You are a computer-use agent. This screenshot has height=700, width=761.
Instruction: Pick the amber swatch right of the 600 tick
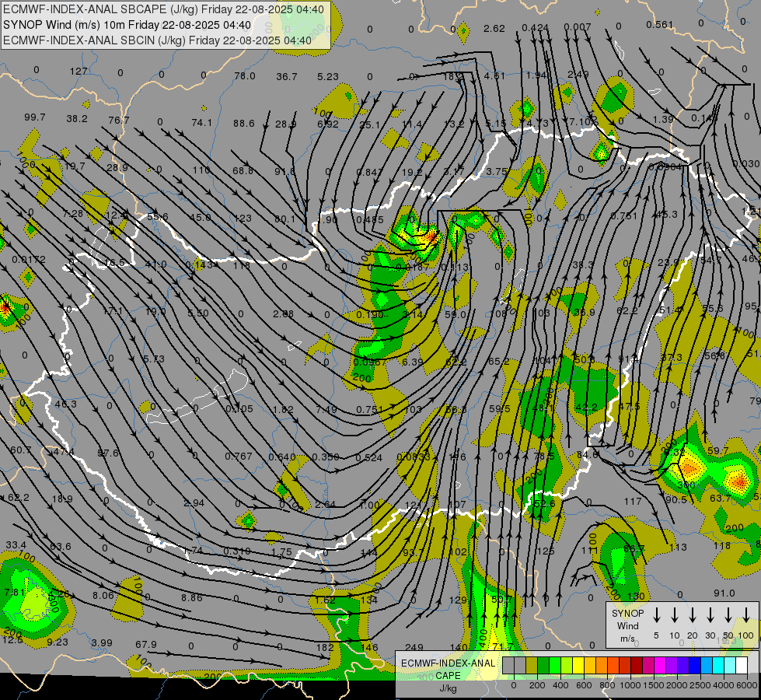click(x=590, y=665)
